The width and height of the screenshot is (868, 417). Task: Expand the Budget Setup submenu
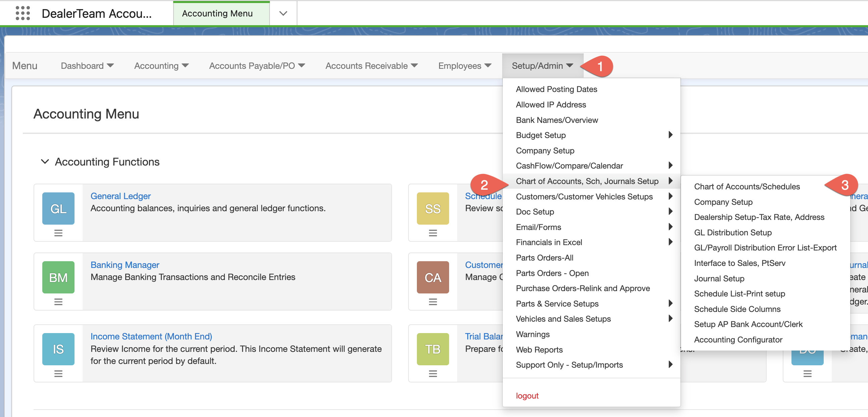(x=591, y=135)
